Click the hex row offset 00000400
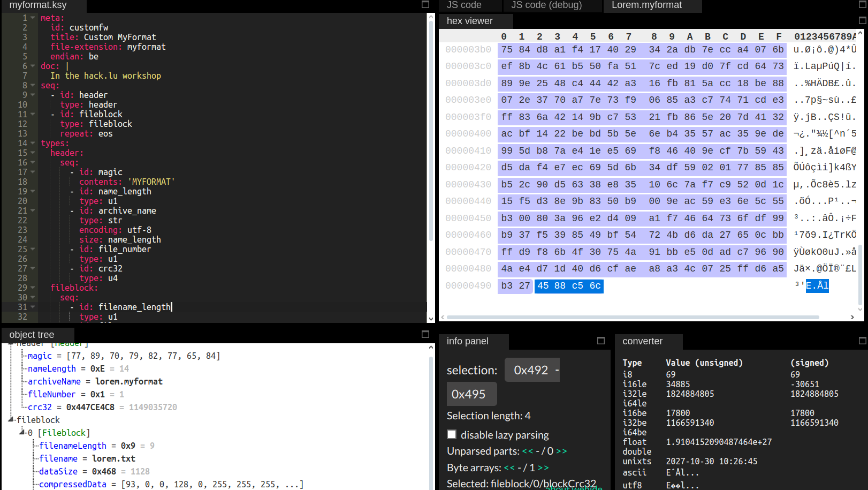The width and height of the screenshot is (868, 490). [x=468, y=133]
